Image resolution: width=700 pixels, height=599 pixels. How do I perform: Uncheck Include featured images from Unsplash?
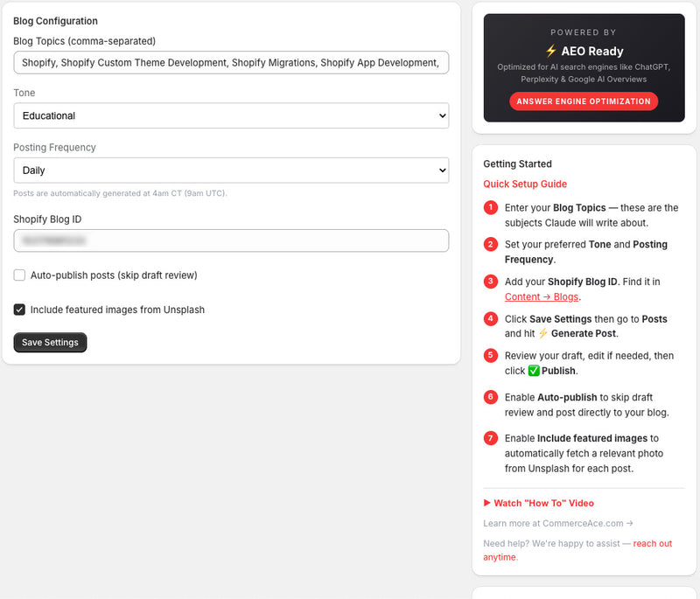pyautogui.click(x=19, y=310)
